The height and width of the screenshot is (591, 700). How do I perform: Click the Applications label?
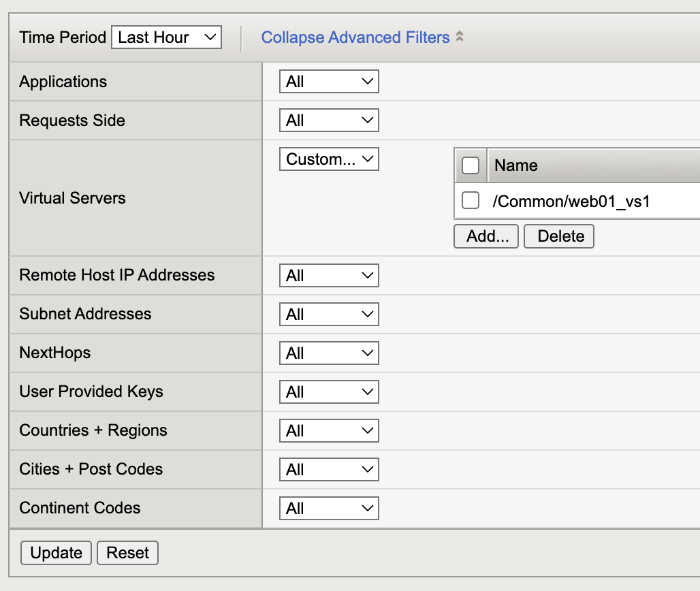click(x=63, y=82)
